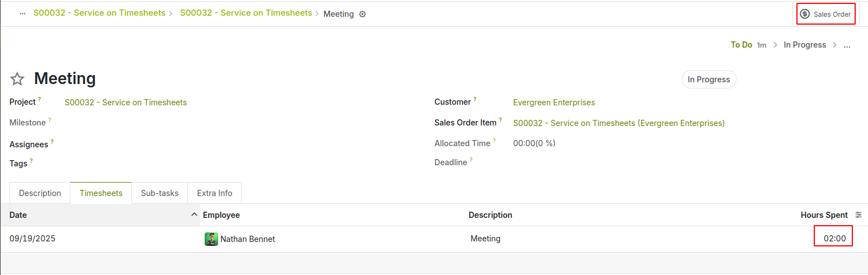
Task: Edit the 02:00 Hours Spent cell
Action: click(x=834, y=239)
